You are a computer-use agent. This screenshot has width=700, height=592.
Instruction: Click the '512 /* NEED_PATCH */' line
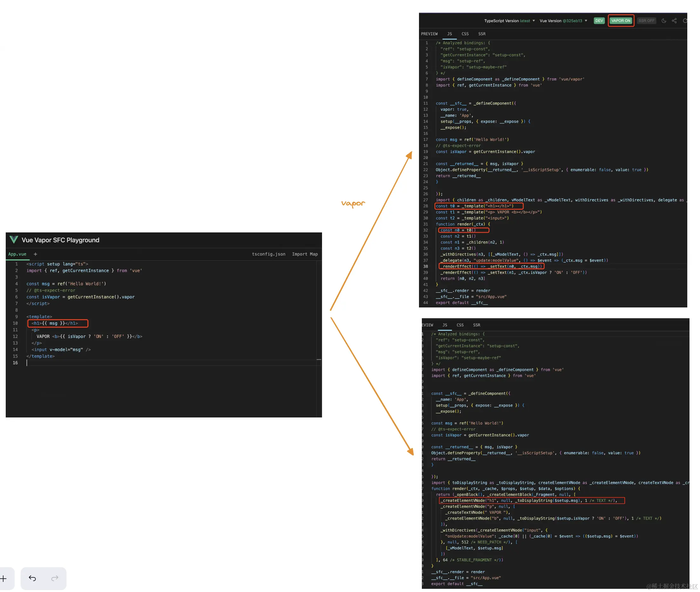[x=478, y=542]
